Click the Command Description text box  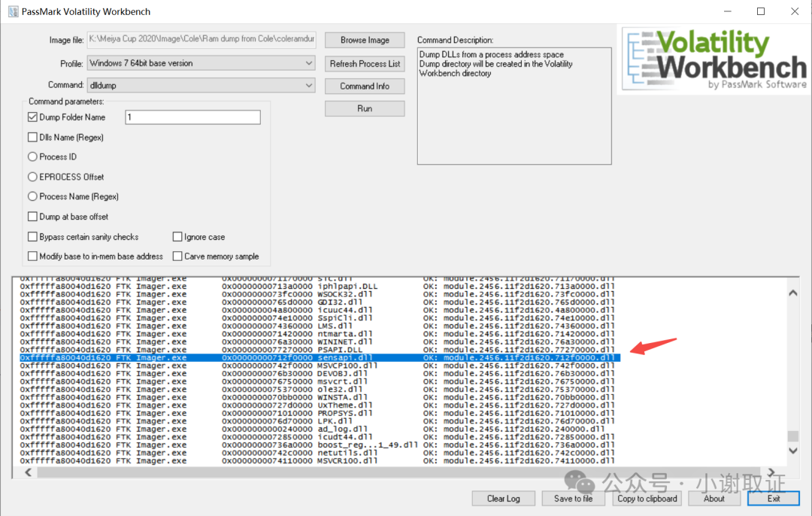point(514,106)
